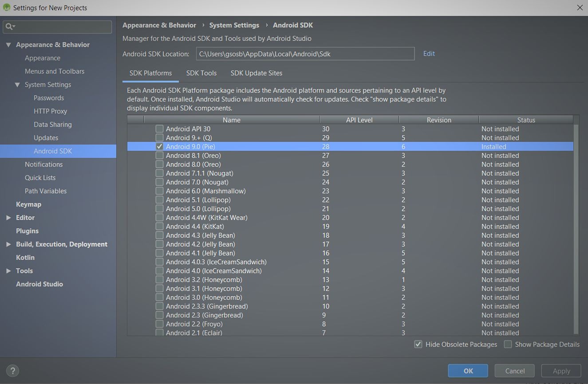Click the SDK platforms table vertical scrollbar
This screenshot has width=588, height=384.
576,229
